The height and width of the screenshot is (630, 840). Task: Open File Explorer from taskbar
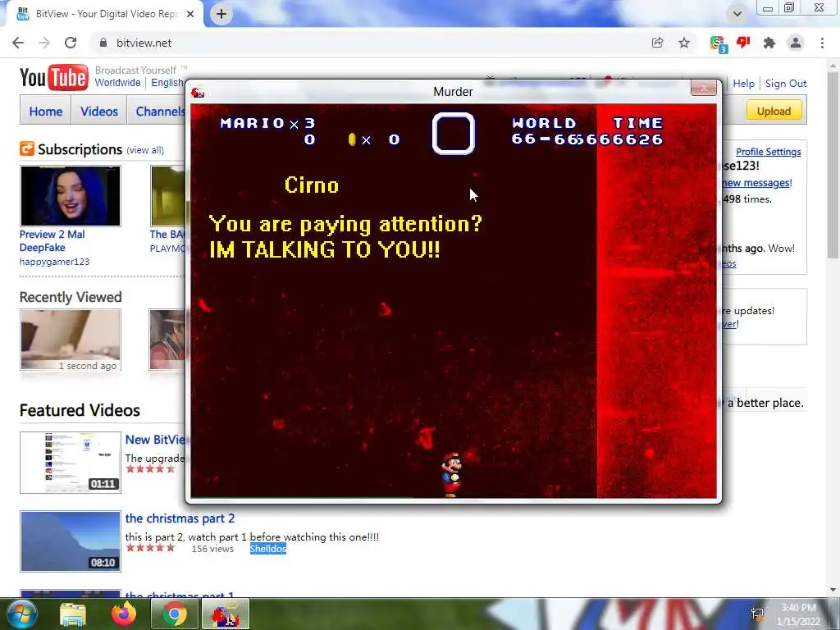click(x=73, y=614)
